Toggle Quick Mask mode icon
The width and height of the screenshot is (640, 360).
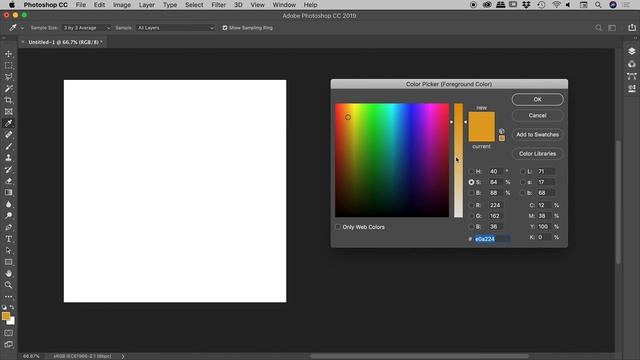coord(9,333)
